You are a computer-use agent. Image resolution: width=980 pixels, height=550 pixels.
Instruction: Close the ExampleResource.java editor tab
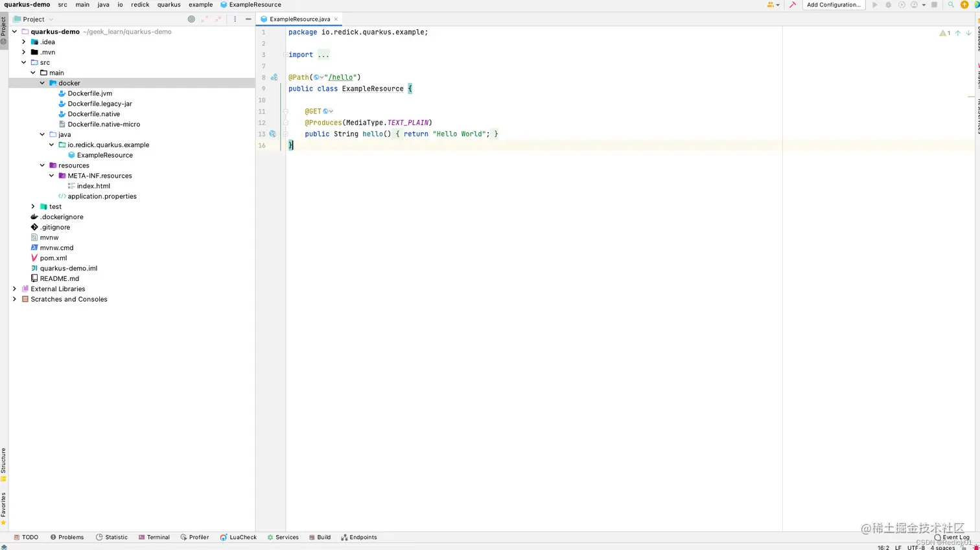point(336,19)
